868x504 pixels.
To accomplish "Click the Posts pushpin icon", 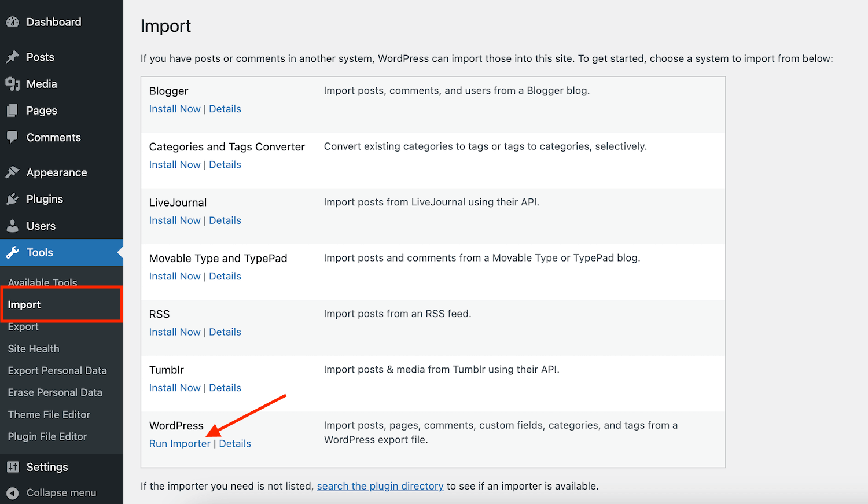I will pyautogui.click(x=13, y=57).
